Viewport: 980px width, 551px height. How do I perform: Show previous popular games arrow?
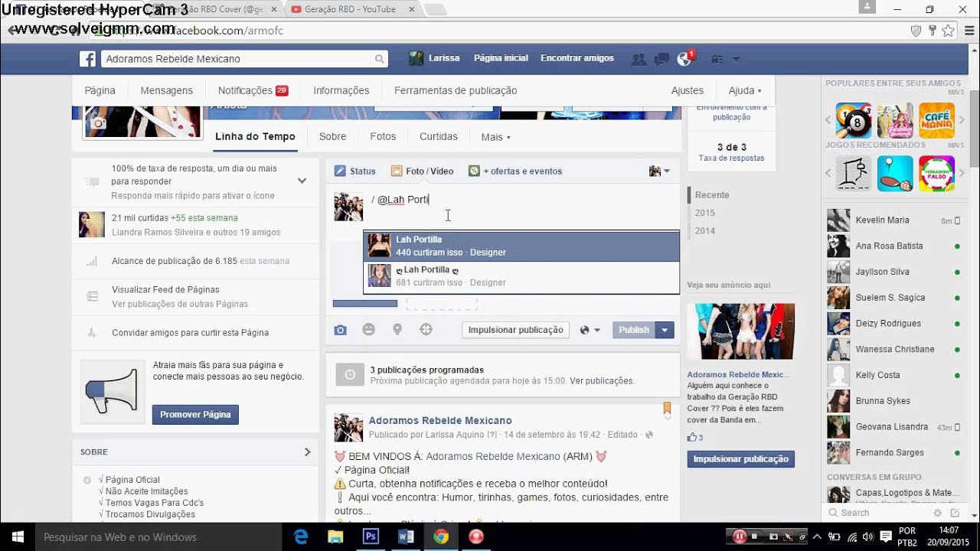(x=828, y=120)
